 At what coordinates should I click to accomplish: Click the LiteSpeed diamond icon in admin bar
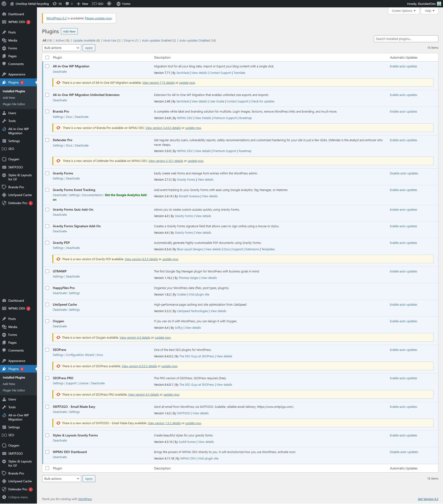pos(109,4)
